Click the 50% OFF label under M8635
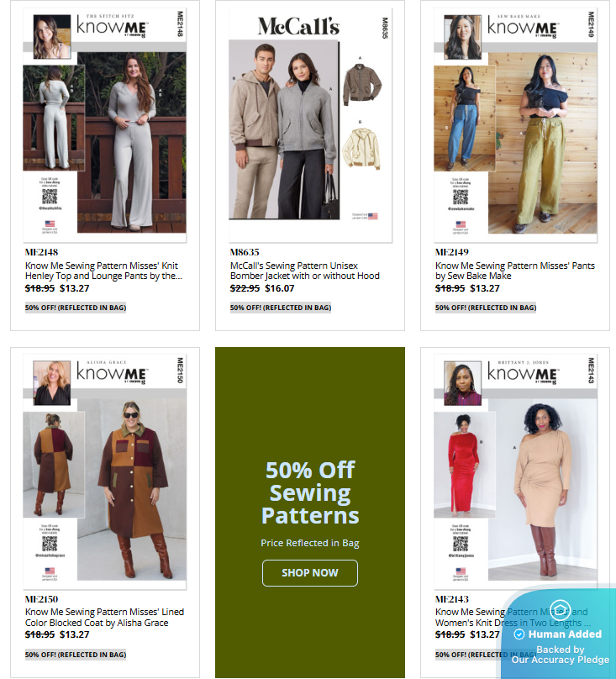 pos(281,308)
